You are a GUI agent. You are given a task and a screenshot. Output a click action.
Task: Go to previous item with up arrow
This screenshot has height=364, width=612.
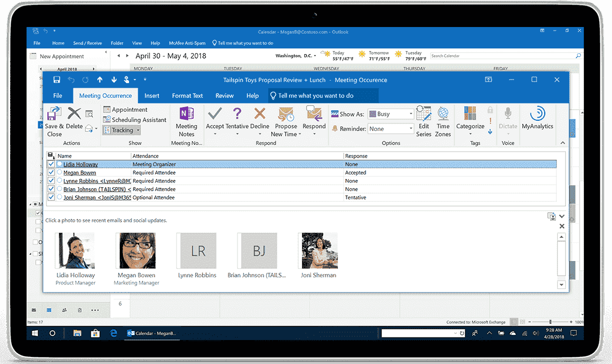(100, 80)
